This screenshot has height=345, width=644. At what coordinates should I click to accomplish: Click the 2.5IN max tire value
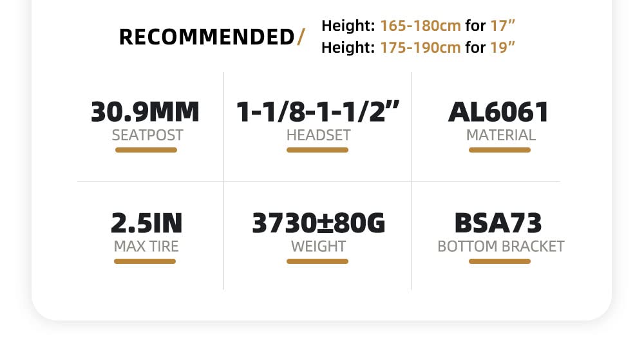146,223
